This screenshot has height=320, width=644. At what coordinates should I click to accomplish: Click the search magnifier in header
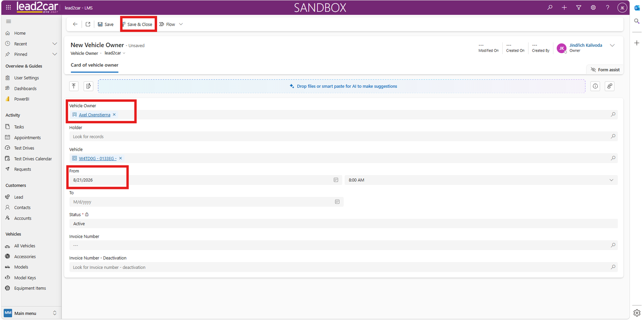[x=550, y=7]
